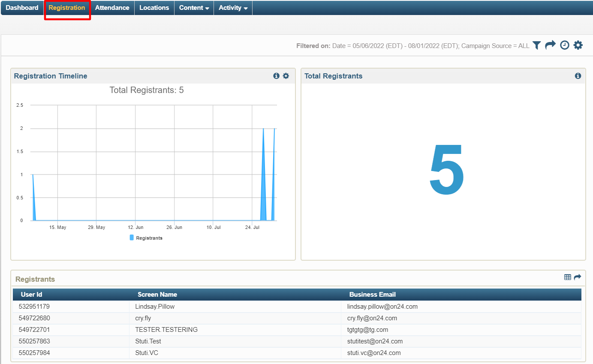This screenshot has width=593, height=364.
Task: Click user id 532951179
Action: point(34,307)
